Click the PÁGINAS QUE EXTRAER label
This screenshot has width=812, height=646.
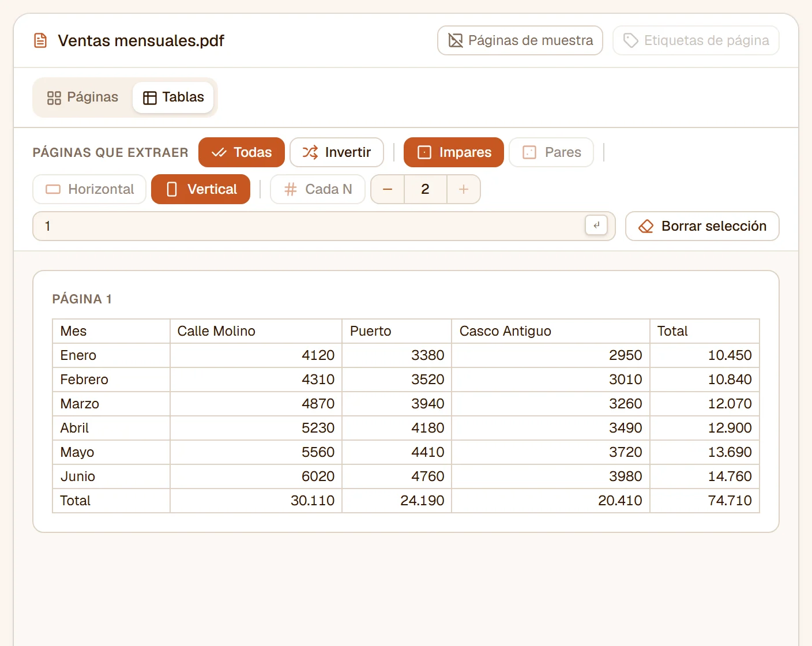(111, 152)
